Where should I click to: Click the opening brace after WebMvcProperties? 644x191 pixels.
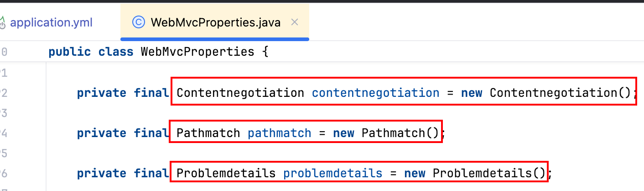265,52
